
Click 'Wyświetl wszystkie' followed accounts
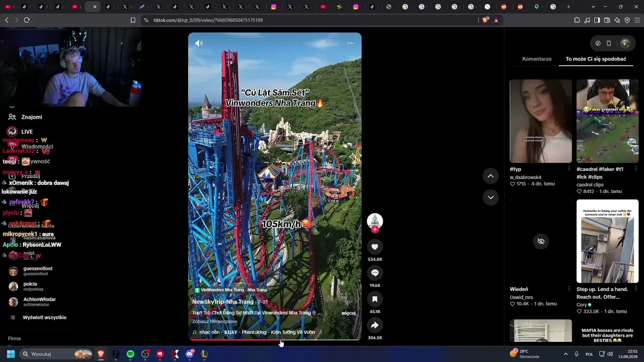coord(39,318)
